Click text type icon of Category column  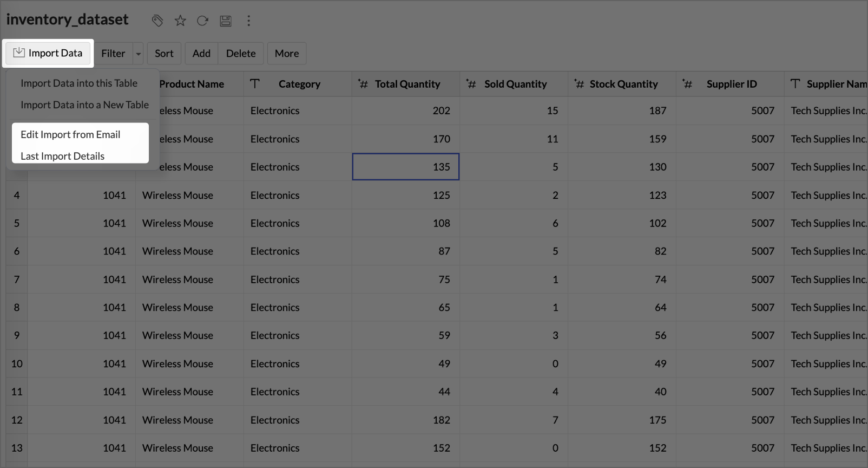(255, 83)
